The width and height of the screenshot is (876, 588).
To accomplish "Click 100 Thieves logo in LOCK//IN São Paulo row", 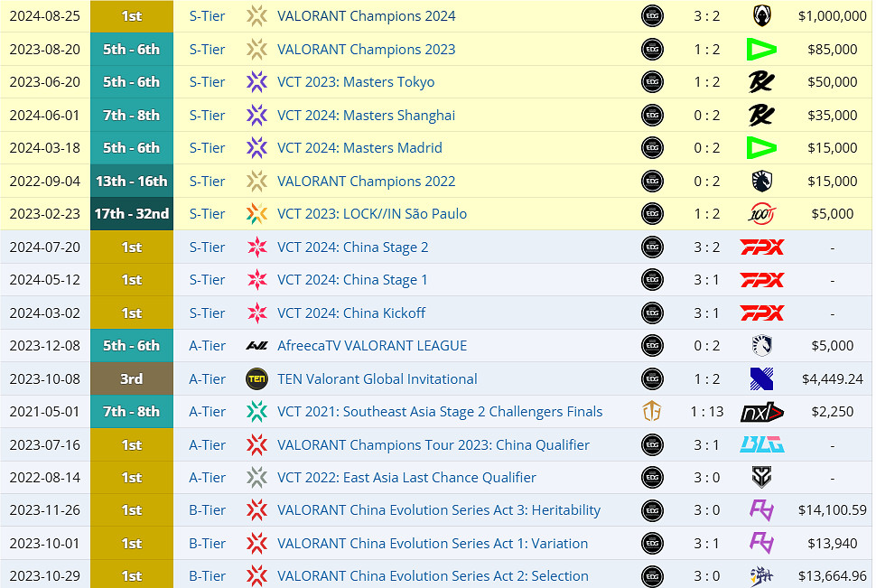I will [x=761, y=214].
